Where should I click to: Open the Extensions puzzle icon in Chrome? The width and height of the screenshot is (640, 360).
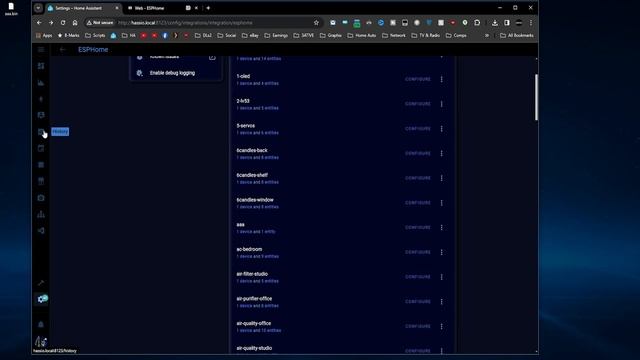477,23
